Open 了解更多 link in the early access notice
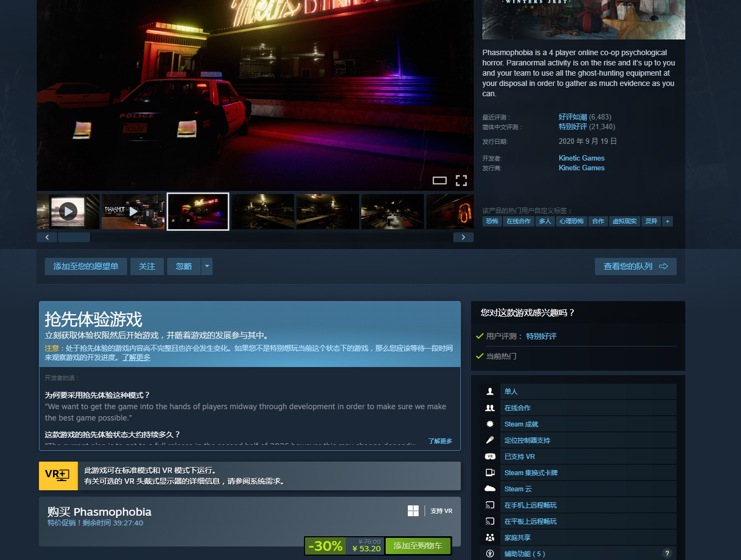The image size is (741, 560). coord(136,357)
